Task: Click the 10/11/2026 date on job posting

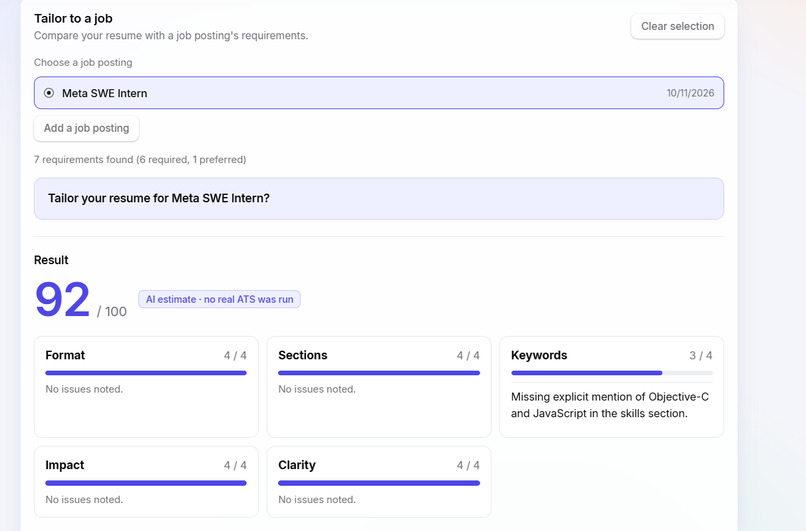Action: 690,93
